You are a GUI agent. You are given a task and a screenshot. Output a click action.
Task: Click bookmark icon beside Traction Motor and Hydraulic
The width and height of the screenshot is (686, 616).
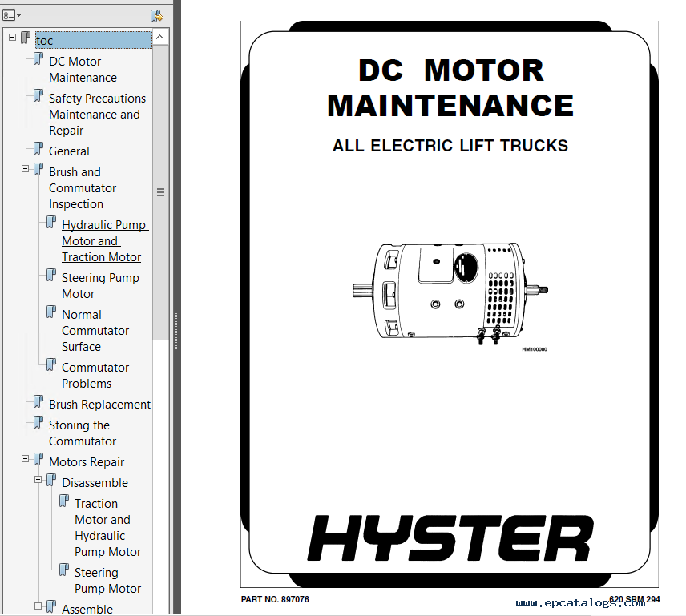pyautogui.click(x=64, y=501)
